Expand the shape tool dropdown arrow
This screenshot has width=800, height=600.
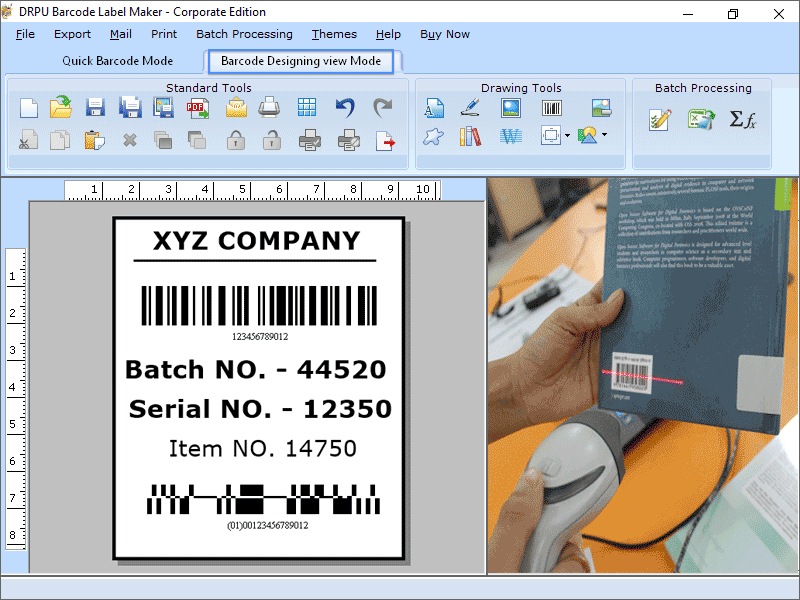tap(567, 135)
